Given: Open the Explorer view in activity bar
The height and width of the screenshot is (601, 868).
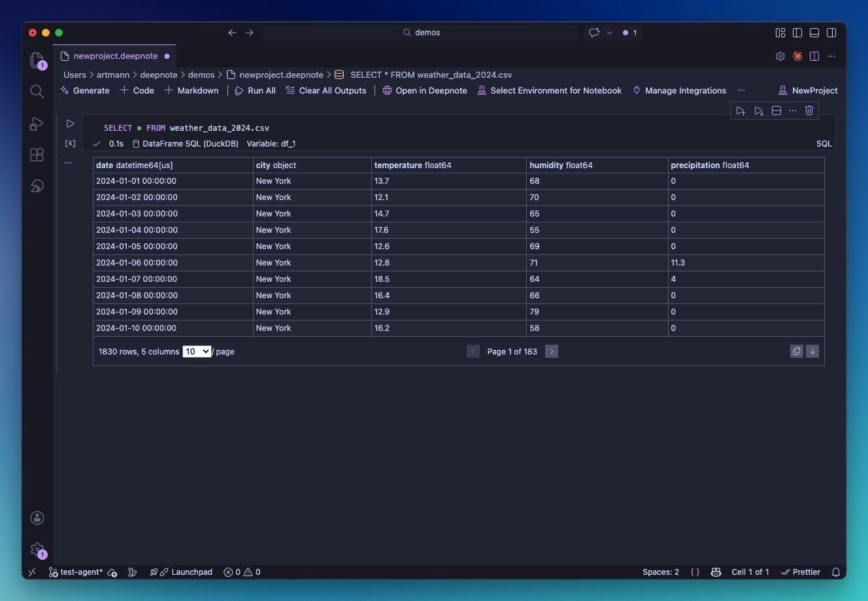Looking at the screenshot, I should (x=37, y=60).
